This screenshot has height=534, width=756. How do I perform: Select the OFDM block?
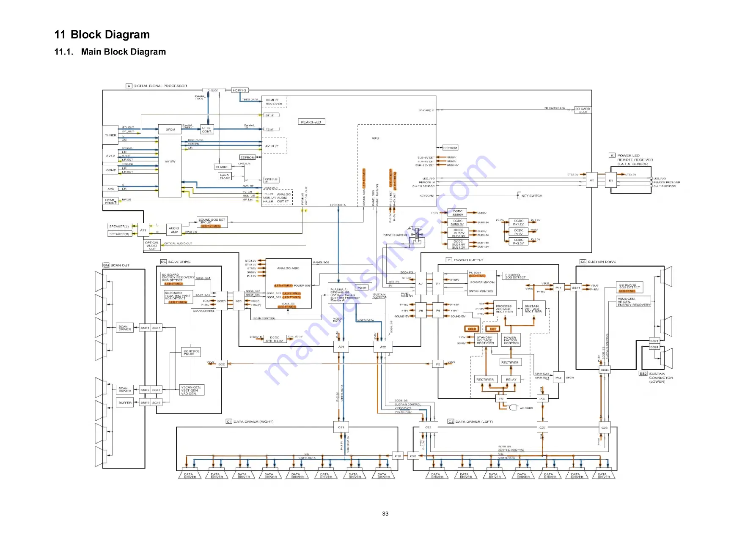170,130
